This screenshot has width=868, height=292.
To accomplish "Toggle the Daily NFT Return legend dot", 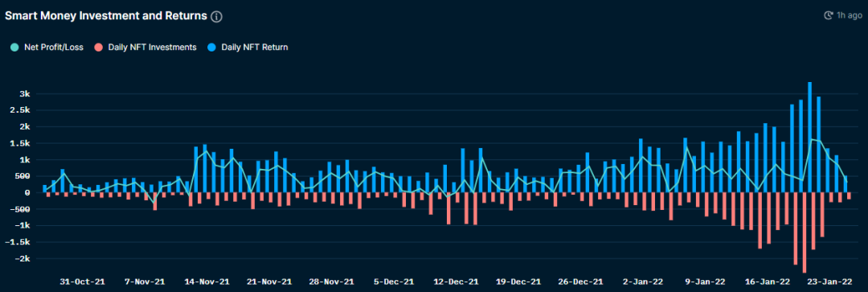I will click(211, 47).
